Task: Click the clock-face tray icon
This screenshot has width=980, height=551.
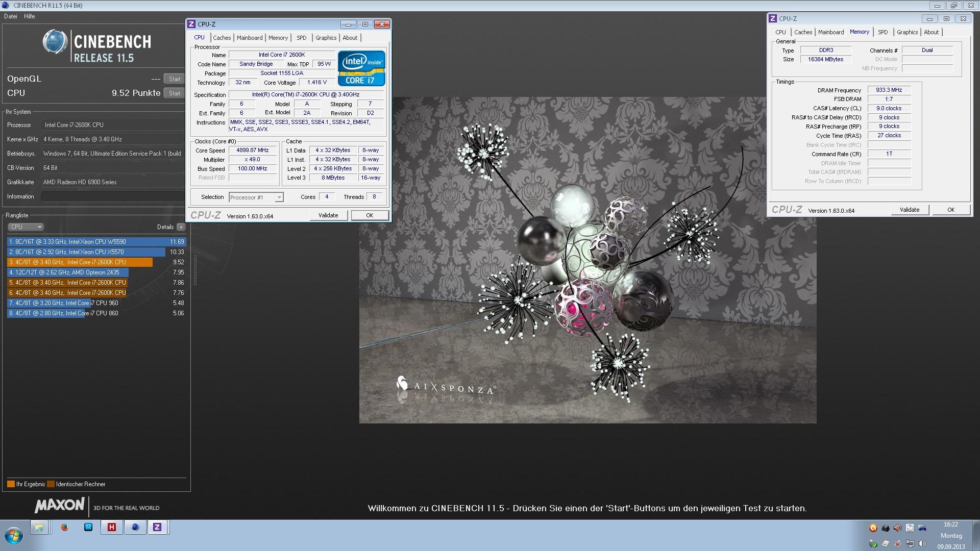Action: [x=910, y=528]
